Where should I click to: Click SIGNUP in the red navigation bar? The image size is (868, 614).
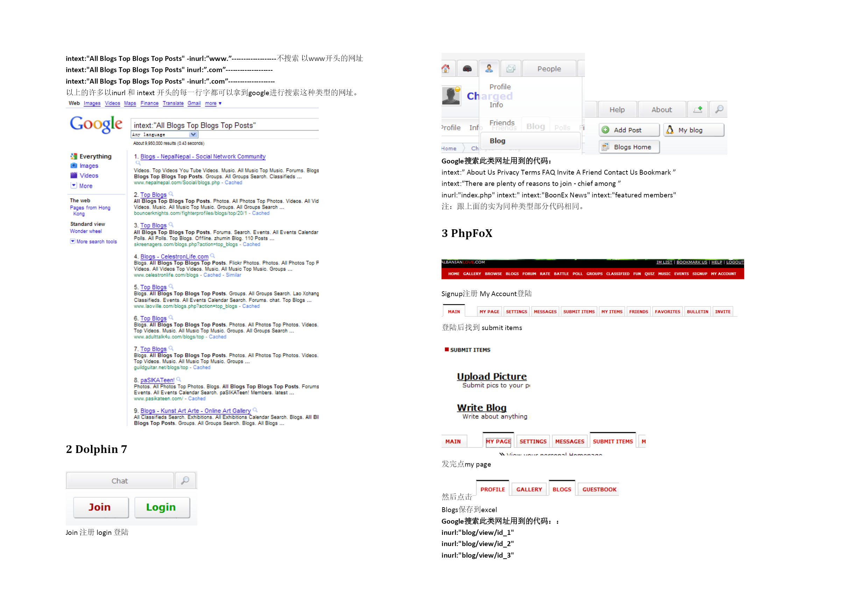pyautogui.click(x=700, y=273)
